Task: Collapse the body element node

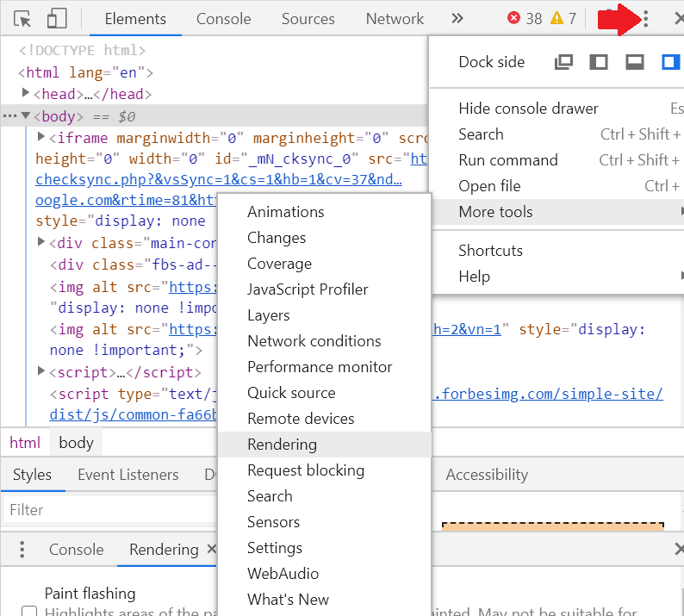Action: coord(26,115)
